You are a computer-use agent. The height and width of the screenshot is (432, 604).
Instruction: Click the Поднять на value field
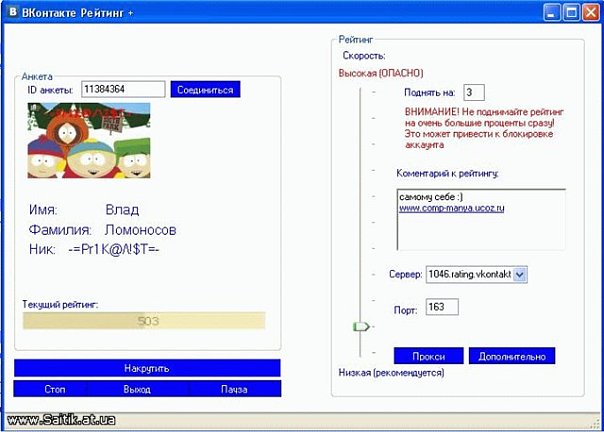(474, 93)
